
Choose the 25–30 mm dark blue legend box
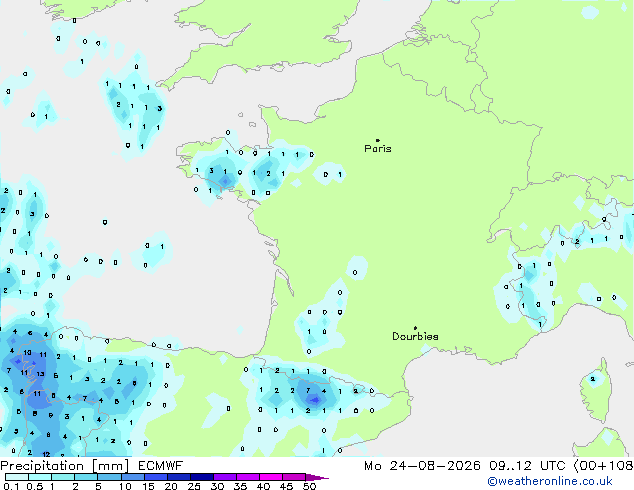click(201, 477)
